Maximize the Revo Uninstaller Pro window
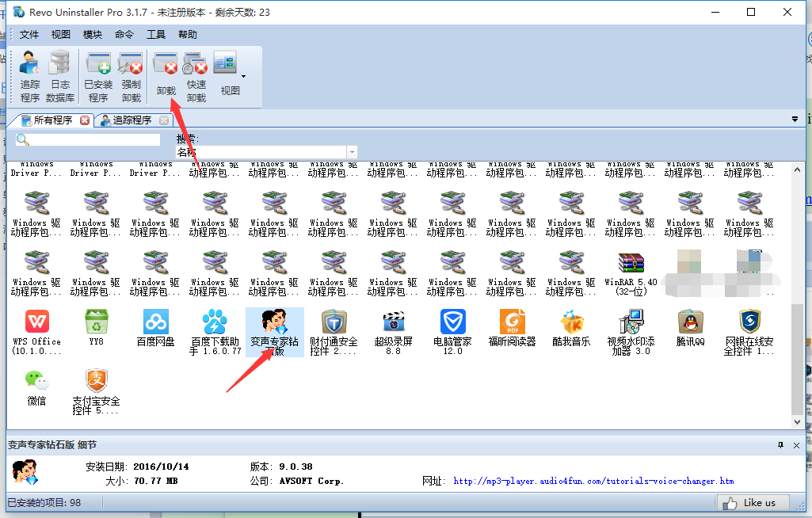The width and height of the screenshot is (812, 518). tap(751, 12)
